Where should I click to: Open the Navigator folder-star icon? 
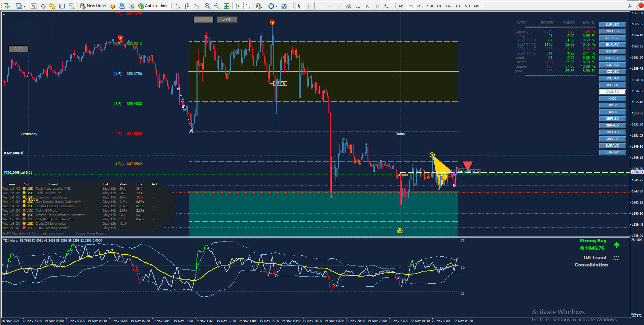pyautogui.click(x=52, y=6)
